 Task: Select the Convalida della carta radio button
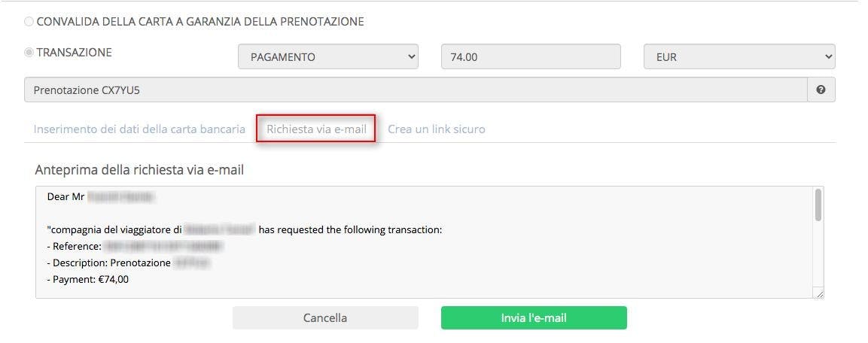tap(29, 22)
